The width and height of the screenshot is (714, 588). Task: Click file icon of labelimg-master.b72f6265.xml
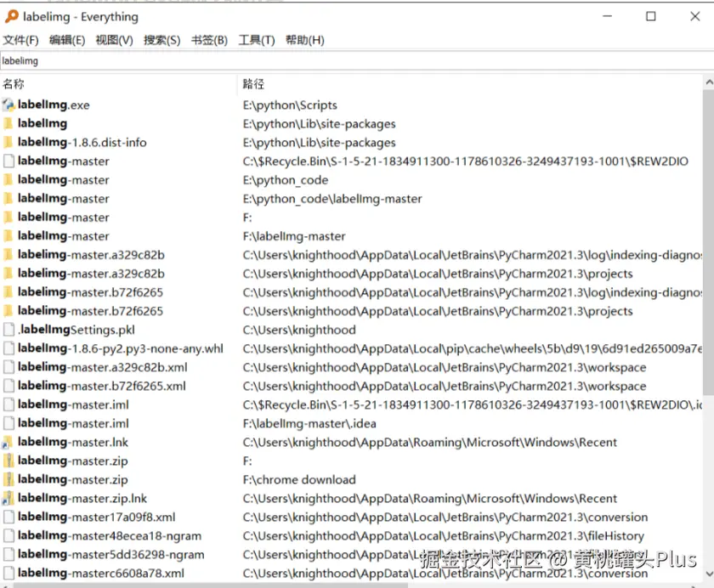tap(8, 386)
